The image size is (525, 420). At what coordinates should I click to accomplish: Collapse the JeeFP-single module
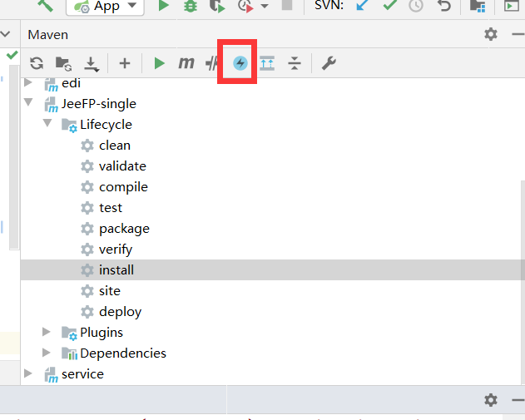tap(28, 102)
